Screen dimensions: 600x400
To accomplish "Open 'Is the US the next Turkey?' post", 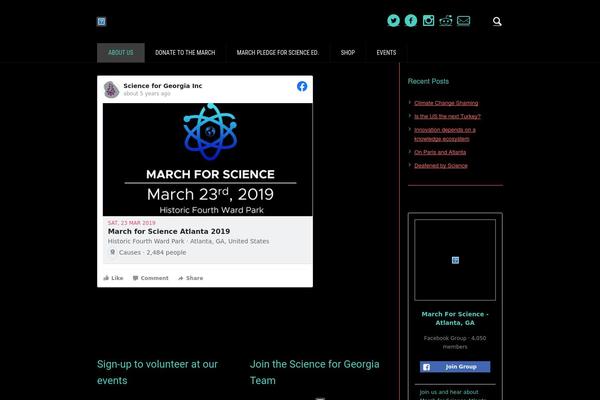I will [447, 116].
